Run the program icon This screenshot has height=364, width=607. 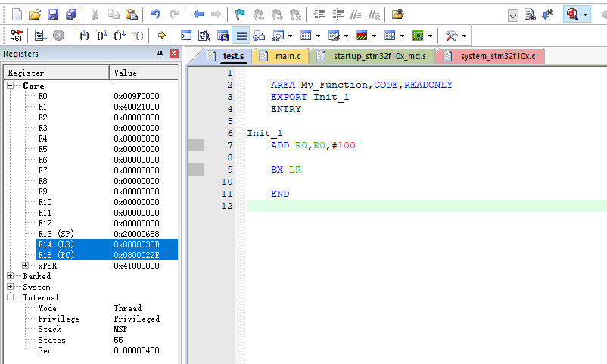40,36
